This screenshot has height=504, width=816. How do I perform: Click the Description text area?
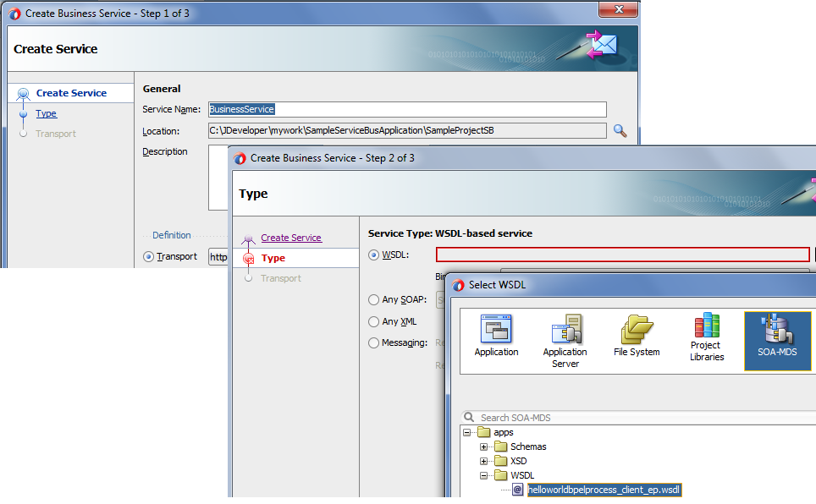coord(218,178)
